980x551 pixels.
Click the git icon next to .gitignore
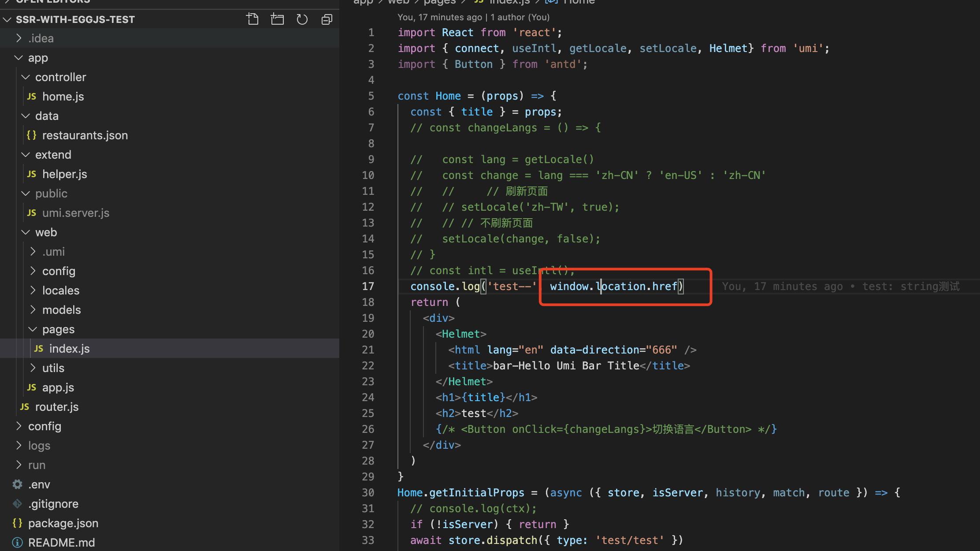click(17, 503)
